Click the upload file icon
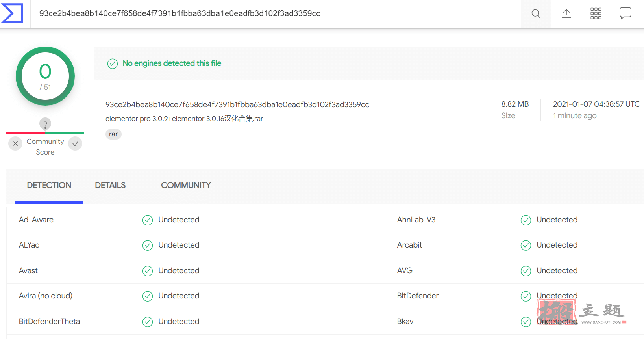The width and height of the screenshot is (644, 339). point(566,14)
